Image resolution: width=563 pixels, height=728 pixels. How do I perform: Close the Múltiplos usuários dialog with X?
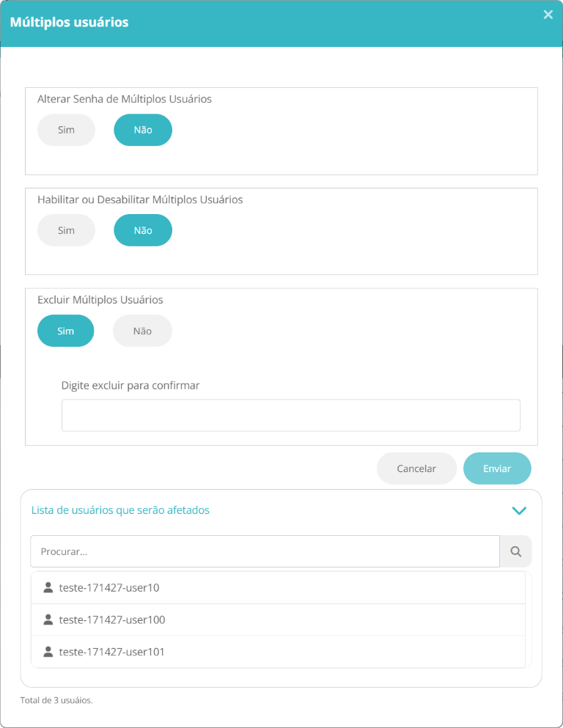tap(548, 15)
